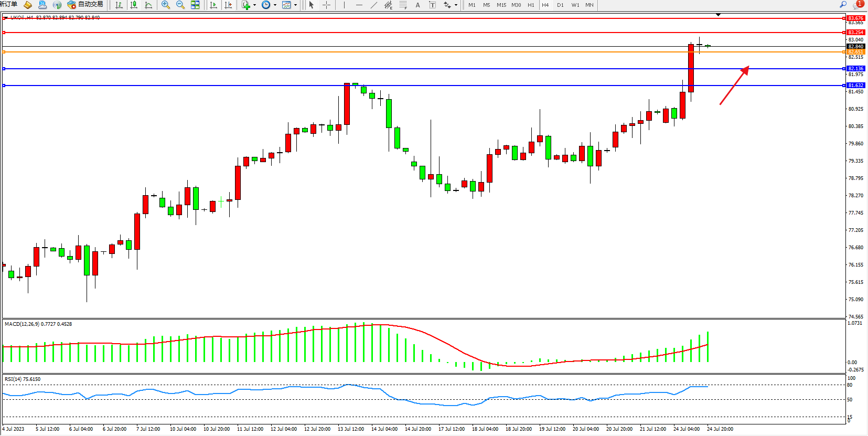This screenshot has height=436, width=868.
Task: Open the clock periods dropdown arrow
Action: tap(275, 5)
